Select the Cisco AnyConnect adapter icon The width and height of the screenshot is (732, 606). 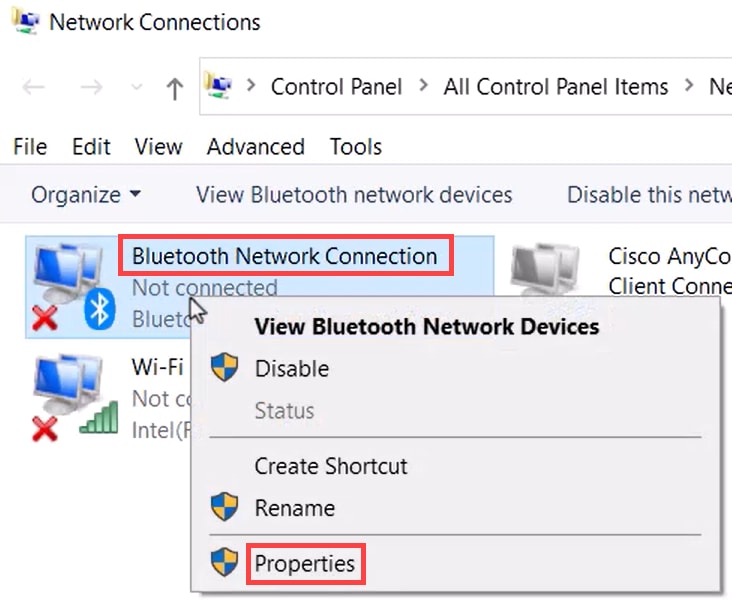coord(545,268)
